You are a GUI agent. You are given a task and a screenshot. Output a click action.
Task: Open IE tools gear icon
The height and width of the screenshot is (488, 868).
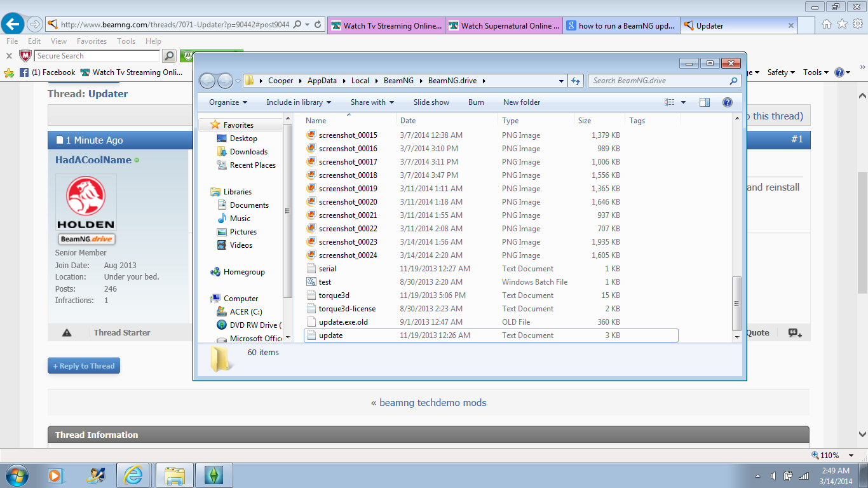(x=857, y=24)
